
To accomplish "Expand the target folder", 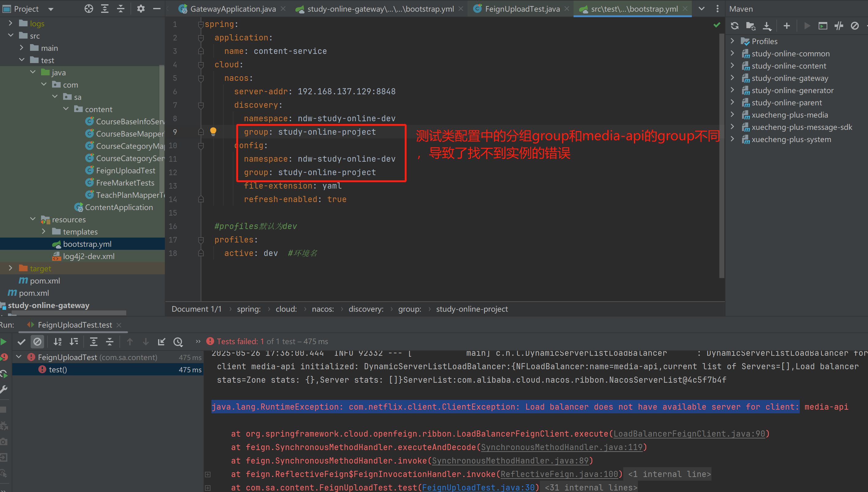I will click(10, 268).
